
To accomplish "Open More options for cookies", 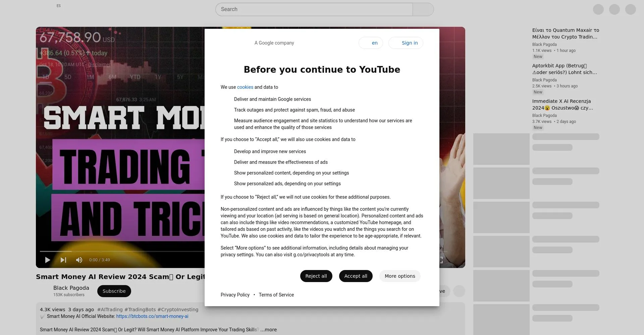I will coord(400,276).
